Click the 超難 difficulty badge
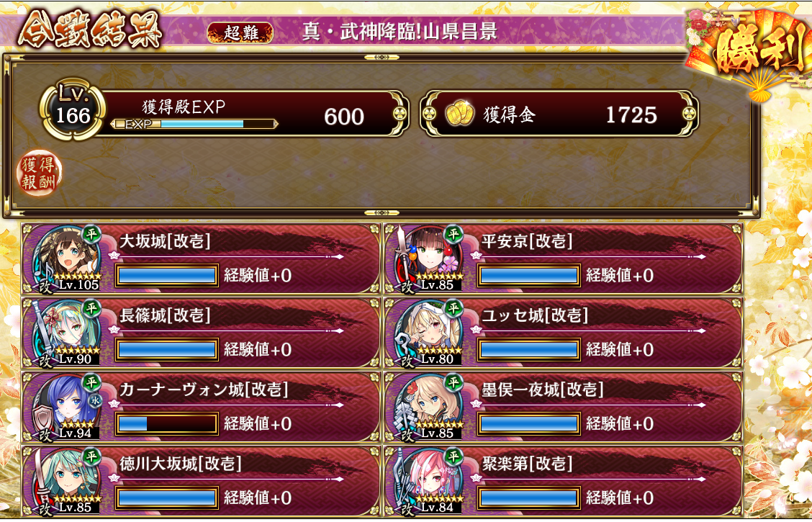 pos(240,32)
